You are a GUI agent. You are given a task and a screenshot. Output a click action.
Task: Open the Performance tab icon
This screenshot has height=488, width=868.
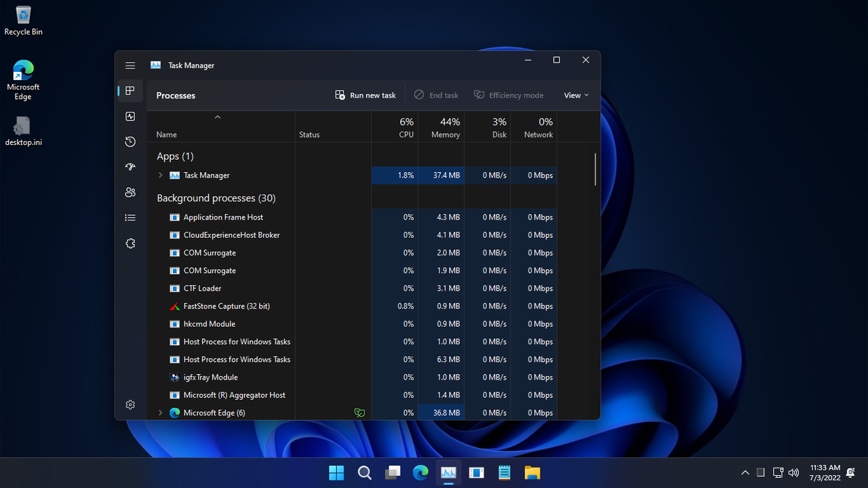pos(130,117)
